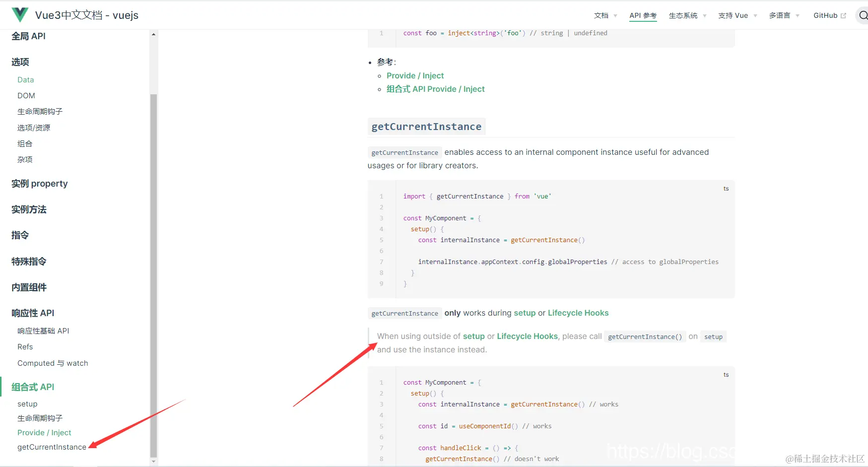This screenshot has height=467, width=868.
Task: Expand the 全局 API sidebar section
Action: pos(28,36)
